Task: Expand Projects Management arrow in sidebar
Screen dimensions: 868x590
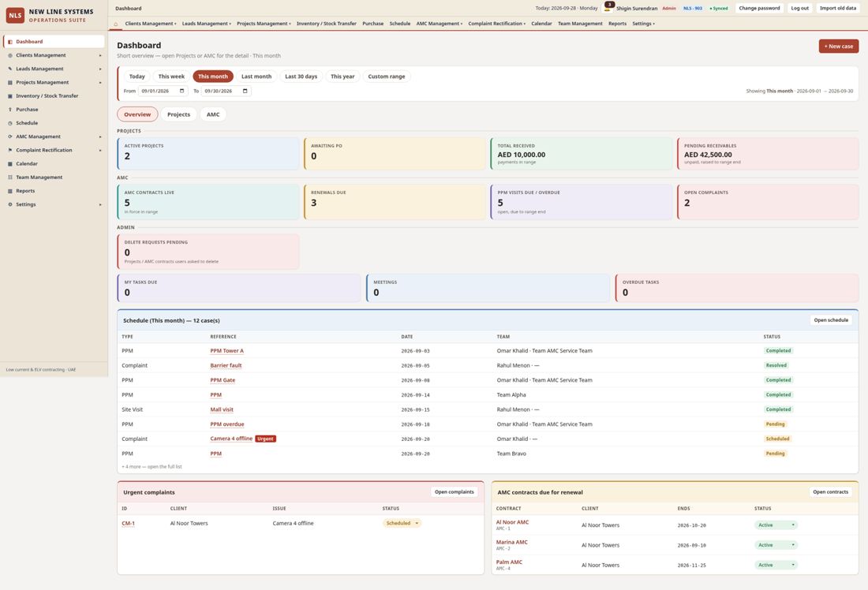Action: (x=100, y=83)
